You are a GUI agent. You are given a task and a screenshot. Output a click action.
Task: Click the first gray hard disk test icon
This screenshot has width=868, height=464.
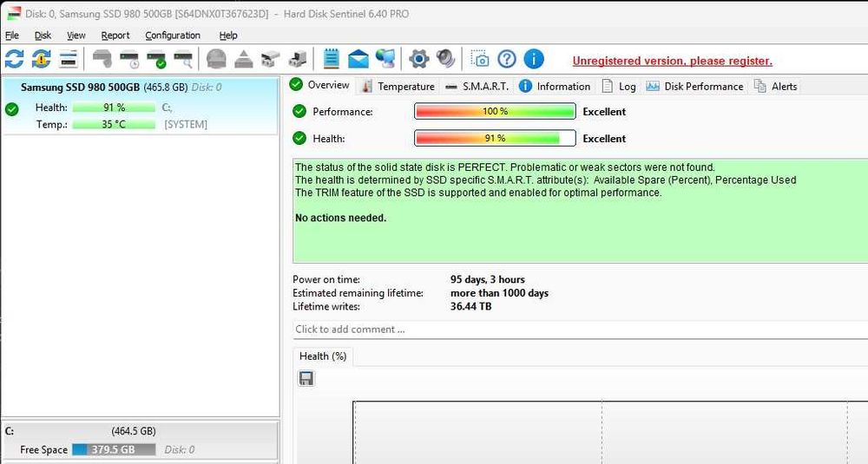coord(102,59)
